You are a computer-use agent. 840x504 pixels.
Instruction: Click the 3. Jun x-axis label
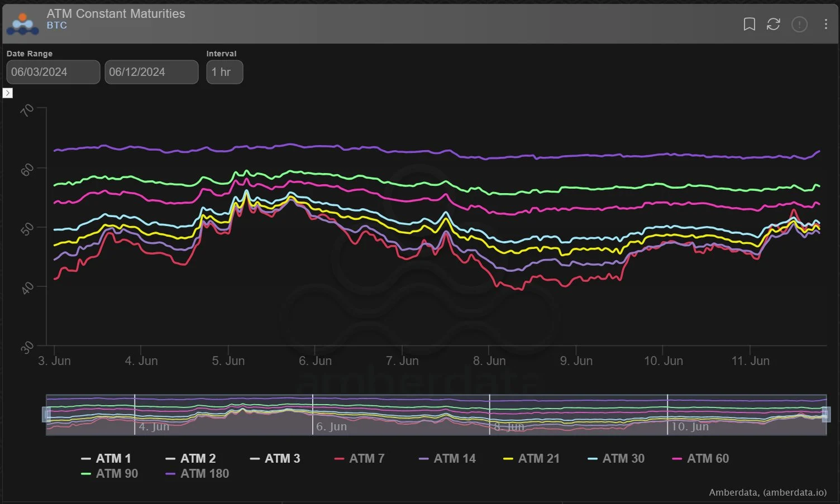coord(54,361)
